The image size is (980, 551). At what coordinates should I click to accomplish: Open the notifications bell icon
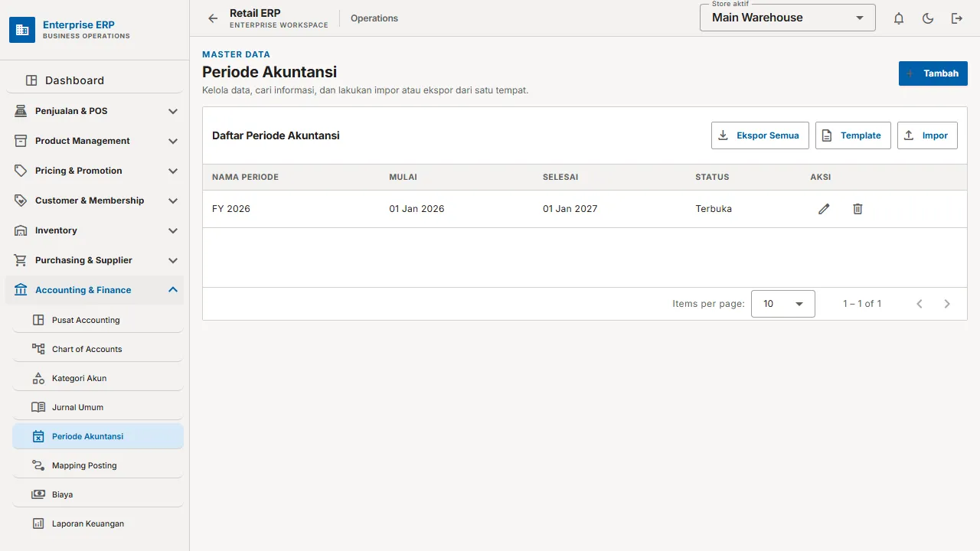pos(899,18)
